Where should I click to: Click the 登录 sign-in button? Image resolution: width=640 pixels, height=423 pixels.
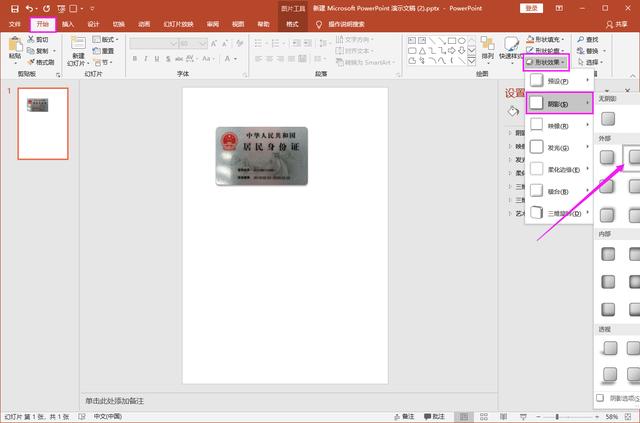(532, 8)
